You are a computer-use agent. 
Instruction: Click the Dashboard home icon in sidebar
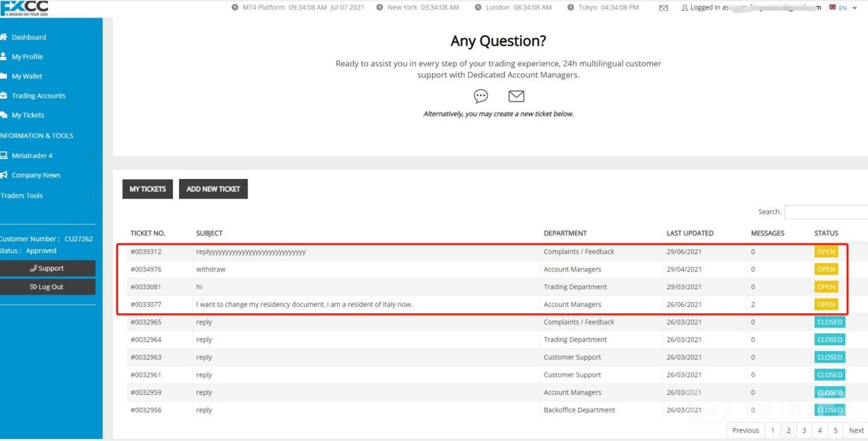click(x=3, y=37)
